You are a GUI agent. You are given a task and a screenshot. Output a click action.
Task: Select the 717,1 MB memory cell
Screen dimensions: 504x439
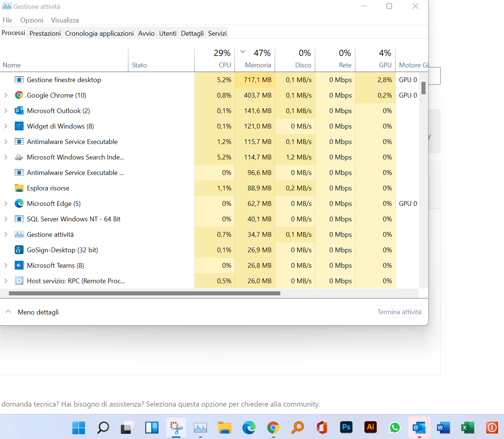[x=255, y=80]
